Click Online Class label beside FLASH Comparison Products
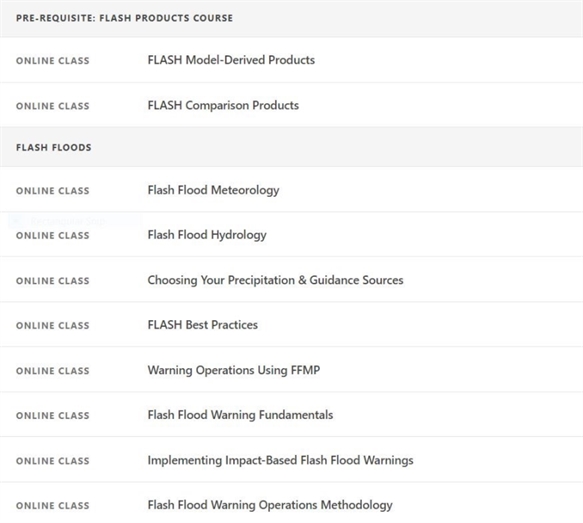583x523 pixels. coord(52,106)
